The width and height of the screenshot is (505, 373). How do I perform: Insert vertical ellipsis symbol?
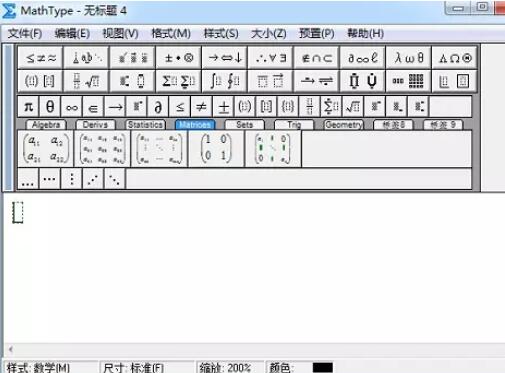point(71,179)
